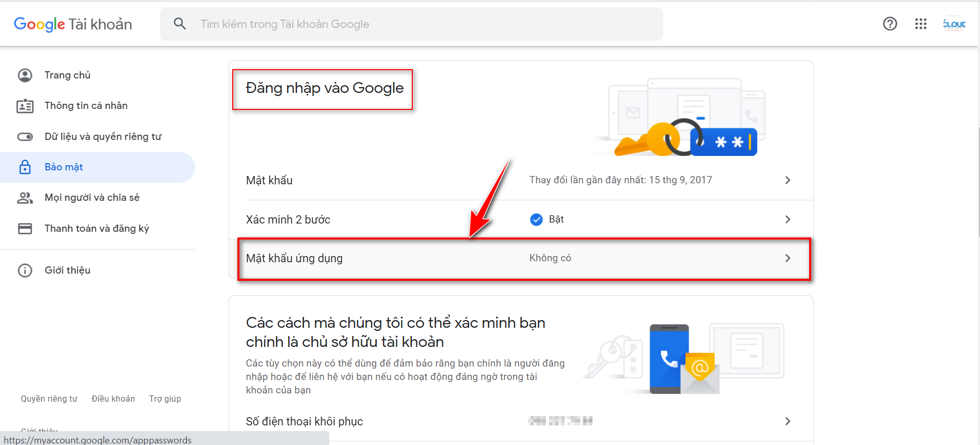This screenshot has width=980, height=445.
Task: Click the Mọi người và chia sẻ people icon
Action: tap(25, 198)
